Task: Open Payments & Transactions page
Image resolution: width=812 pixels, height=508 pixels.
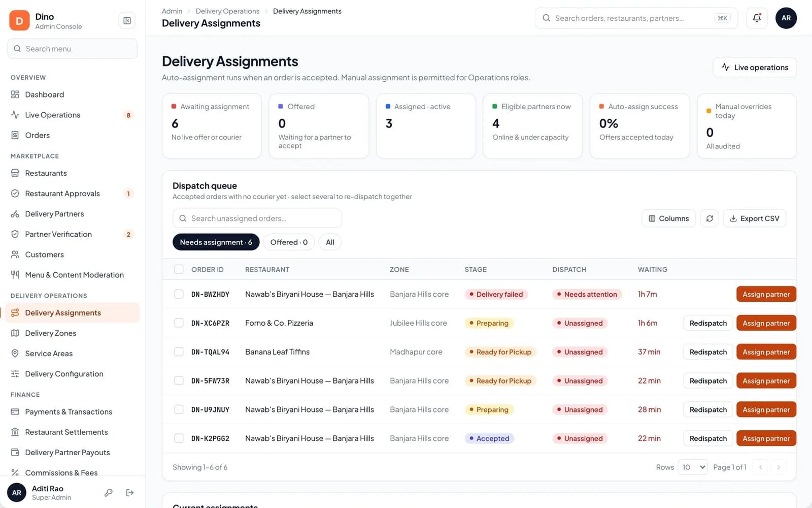Action: (x=72, y=412)
